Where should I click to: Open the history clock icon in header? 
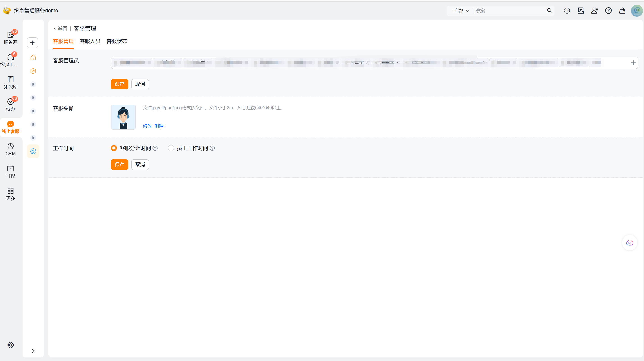click(567, 11)
